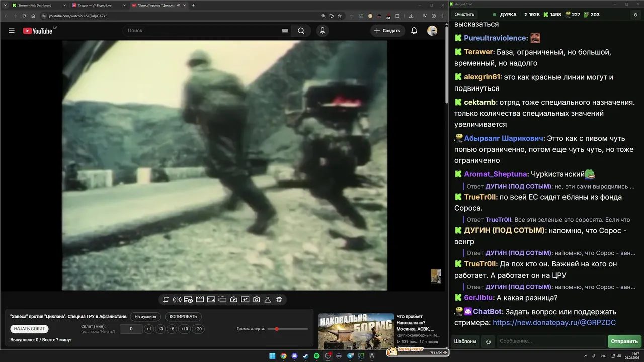Screen dimensions: 644x362
Task: Click the Создать button on YouTube
Action: (x=387, y=31)
